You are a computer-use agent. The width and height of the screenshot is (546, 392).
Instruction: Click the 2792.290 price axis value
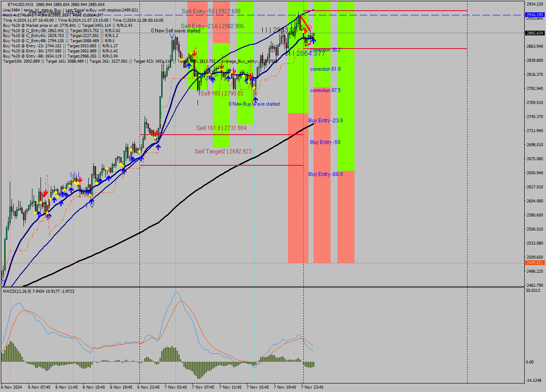click(535, 89)
